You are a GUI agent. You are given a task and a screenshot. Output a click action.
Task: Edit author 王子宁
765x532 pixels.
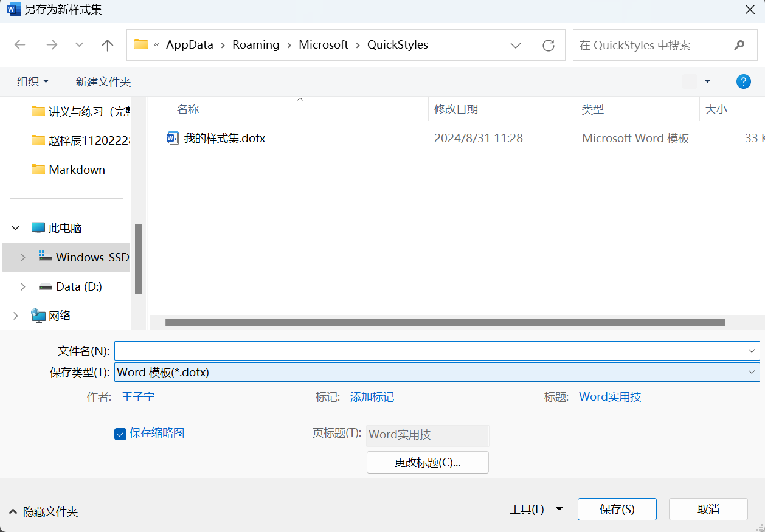(x=138, y=397)
